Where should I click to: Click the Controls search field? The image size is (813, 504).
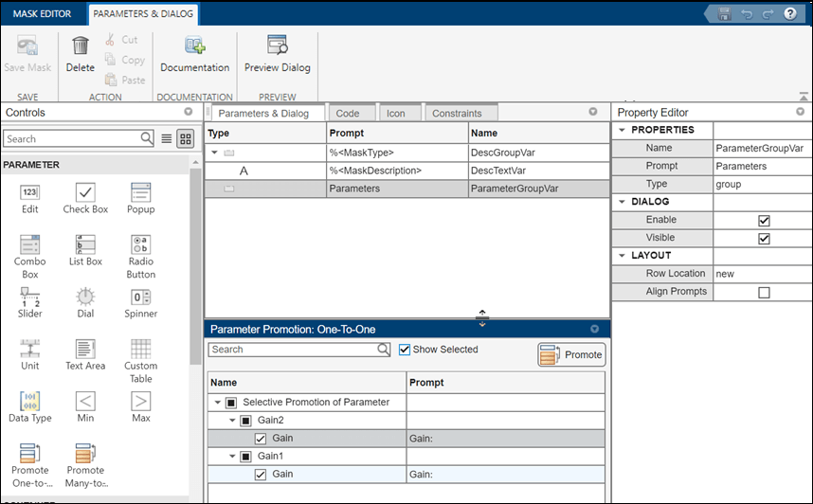(x=71, y=138)
